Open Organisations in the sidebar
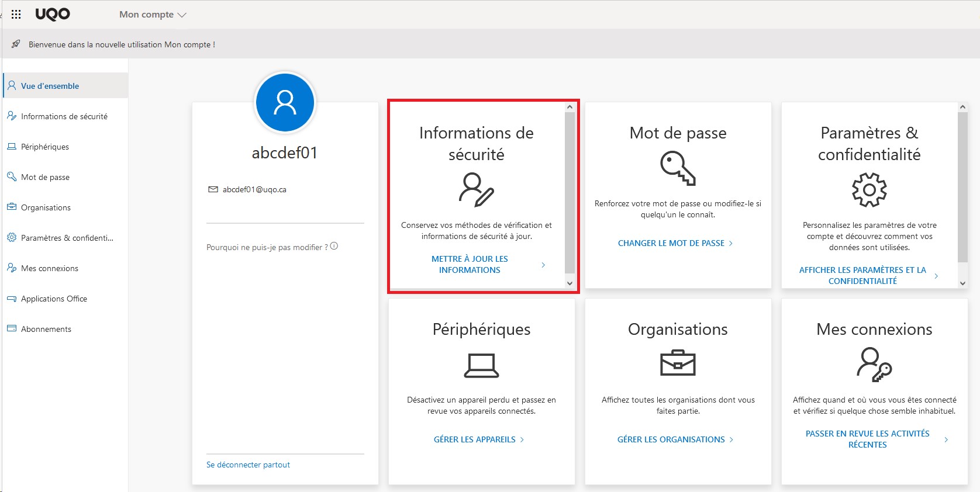Viewport: 980px width, 492px height. click(65, 207)
